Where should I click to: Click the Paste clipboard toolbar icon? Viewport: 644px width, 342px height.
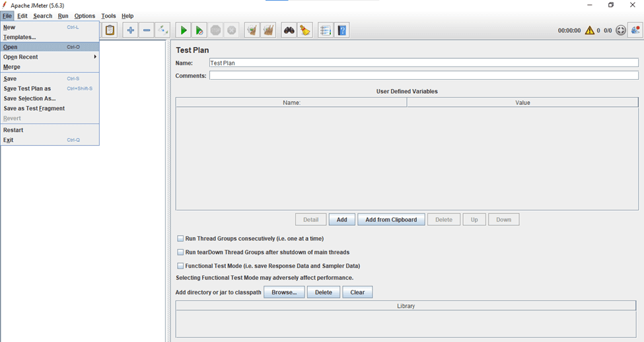click(x=110, y=30)
